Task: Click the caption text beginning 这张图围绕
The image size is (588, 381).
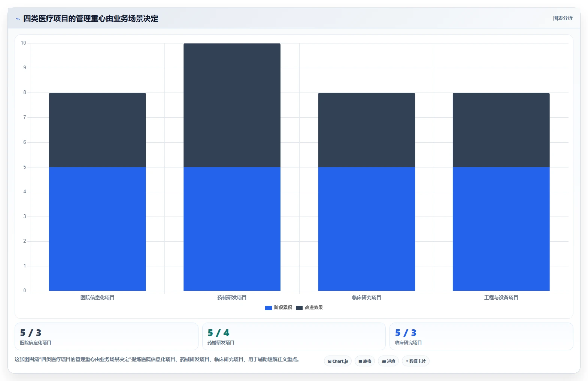Action: point(157,359)
